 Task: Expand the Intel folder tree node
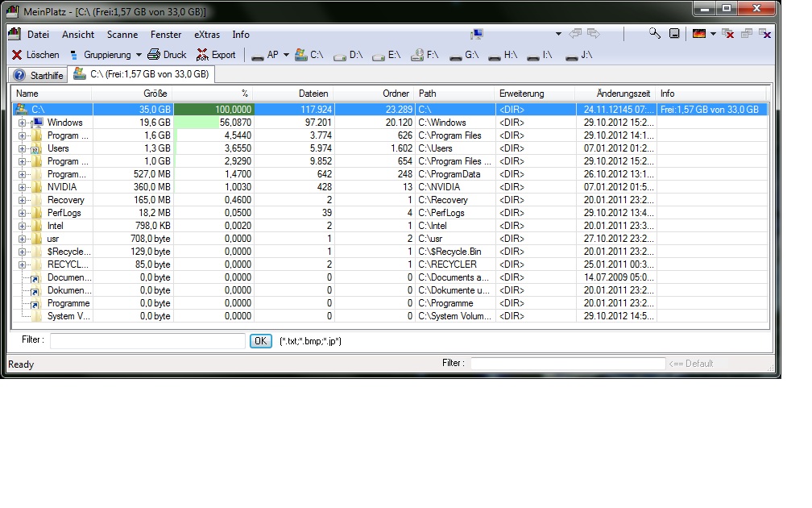[x=22, y=226]
